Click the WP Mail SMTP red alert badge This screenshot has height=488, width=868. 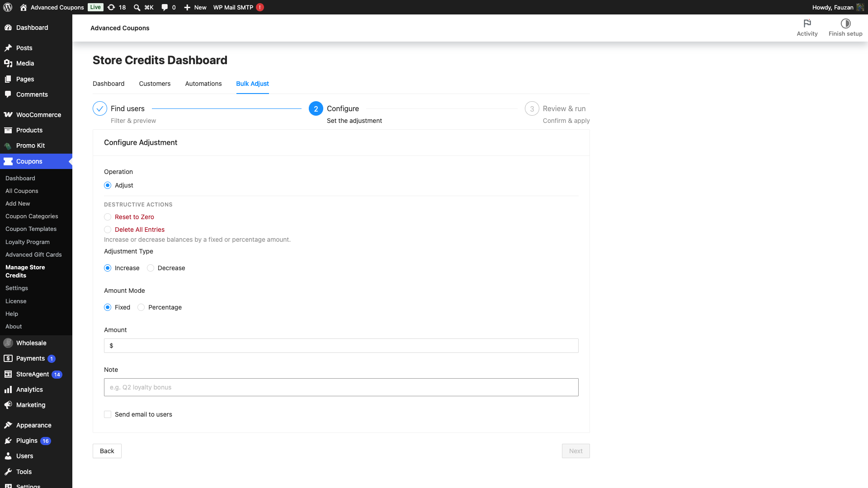tap(260, 7)
